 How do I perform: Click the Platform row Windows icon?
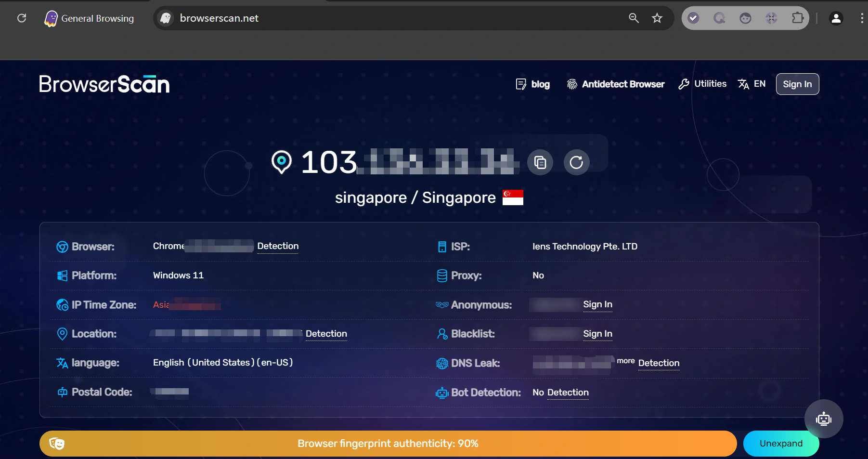(62, 275)
